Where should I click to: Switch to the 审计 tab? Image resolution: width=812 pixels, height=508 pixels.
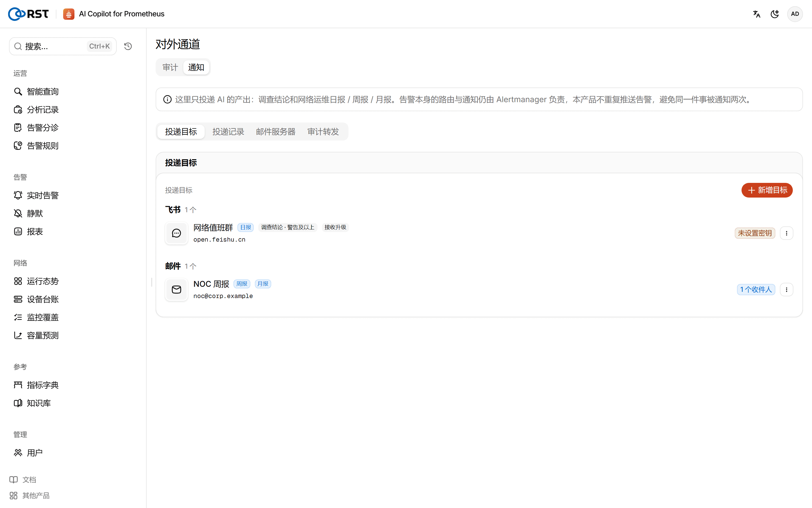coord(170,67)
